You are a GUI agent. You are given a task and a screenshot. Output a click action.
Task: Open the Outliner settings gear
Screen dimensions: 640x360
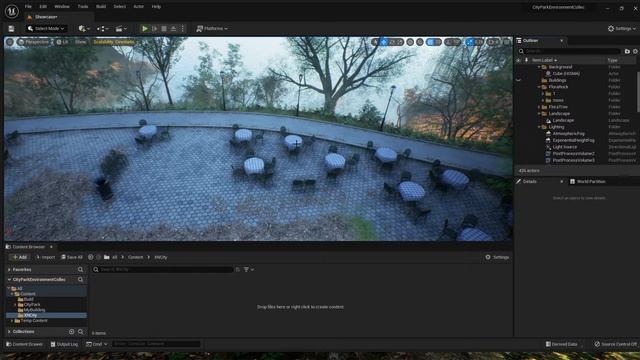(635, 51)
